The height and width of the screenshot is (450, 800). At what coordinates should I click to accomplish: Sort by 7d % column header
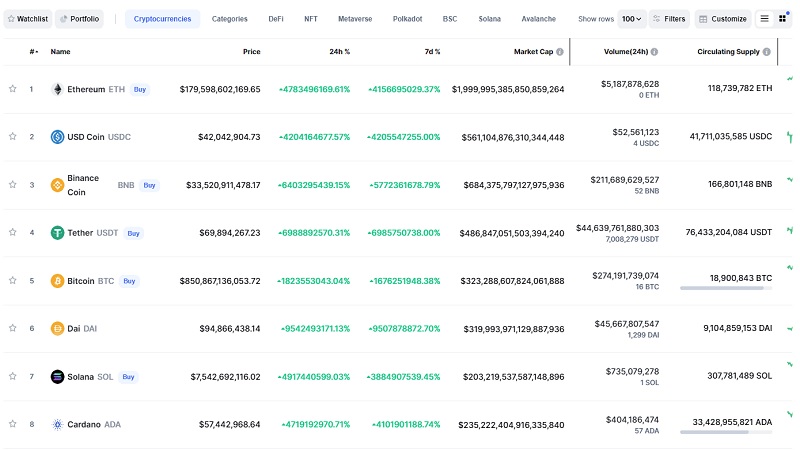(432, 52)
